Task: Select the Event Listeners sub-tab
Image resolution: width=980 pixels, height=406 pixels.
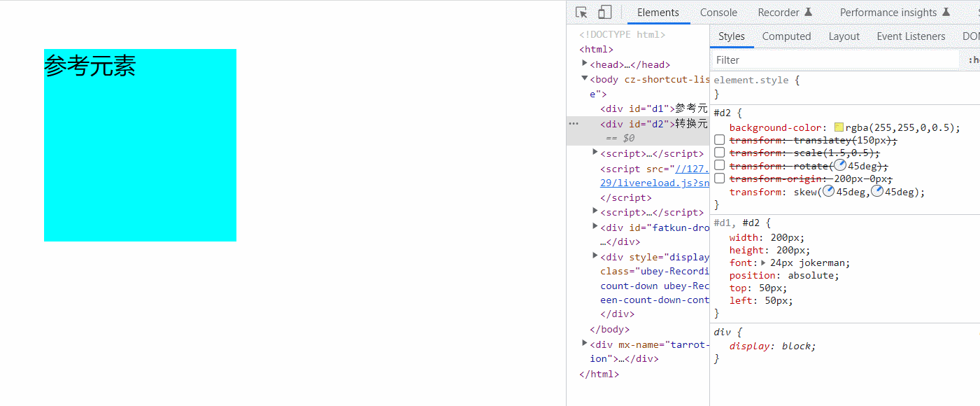Action: point(911,36)
